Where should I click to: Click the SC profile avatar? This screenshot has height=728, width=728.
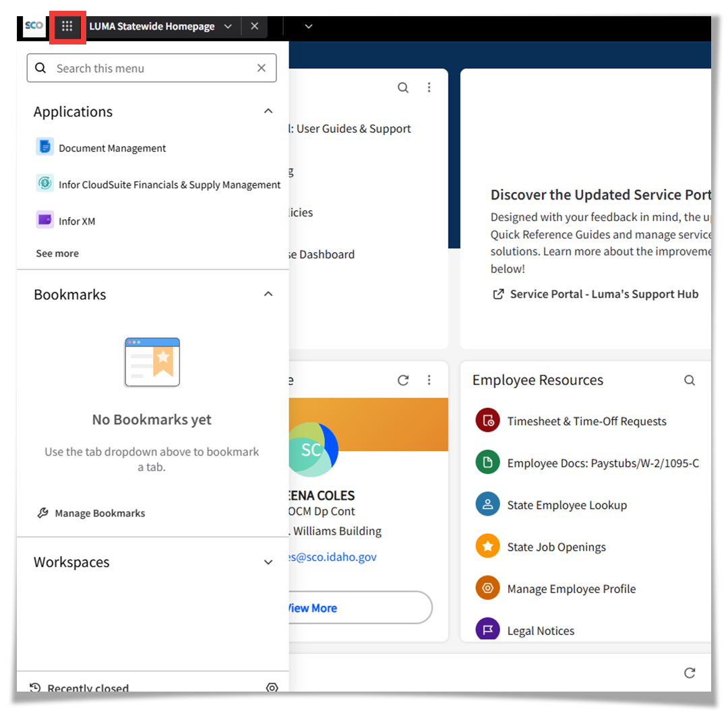[313, 450]
